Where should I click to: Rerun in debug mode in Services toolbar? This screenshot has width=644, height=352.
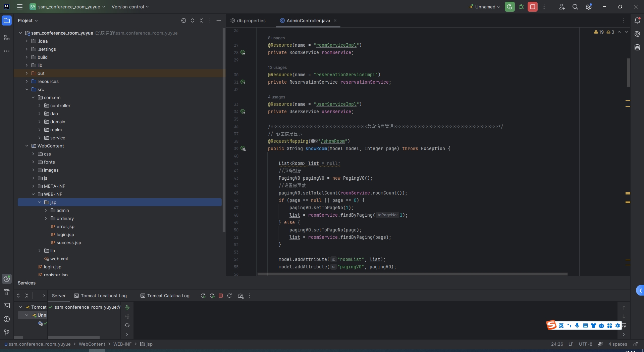pos(212,296)
